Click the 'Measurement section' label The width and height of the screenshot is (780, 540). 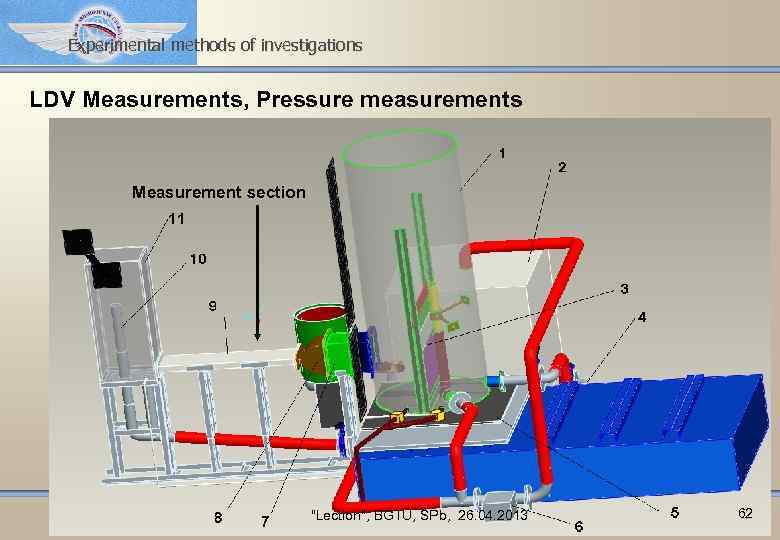tap(219, 192)
